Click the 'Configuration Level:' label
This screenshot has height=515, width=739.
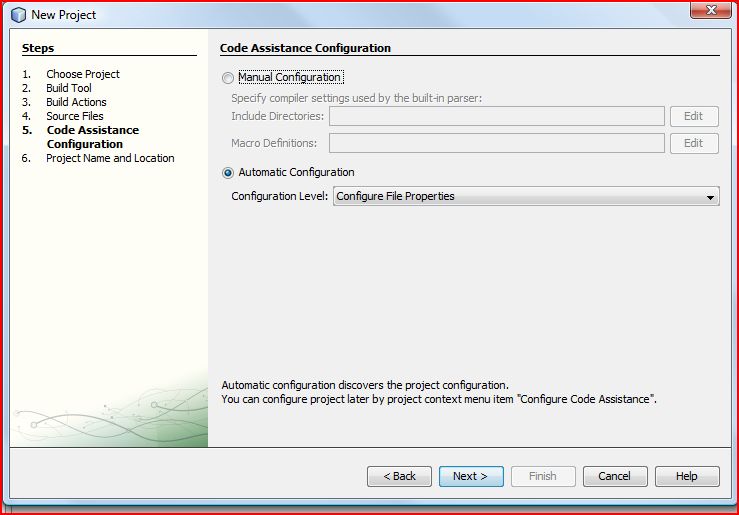[x=279, y=196]
